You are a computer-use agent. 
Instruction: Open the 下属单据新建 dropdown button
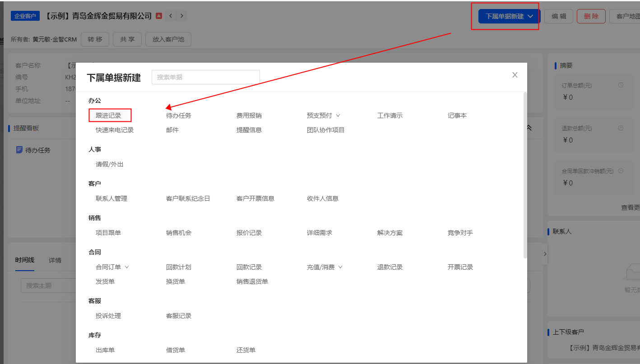(509, 16)
